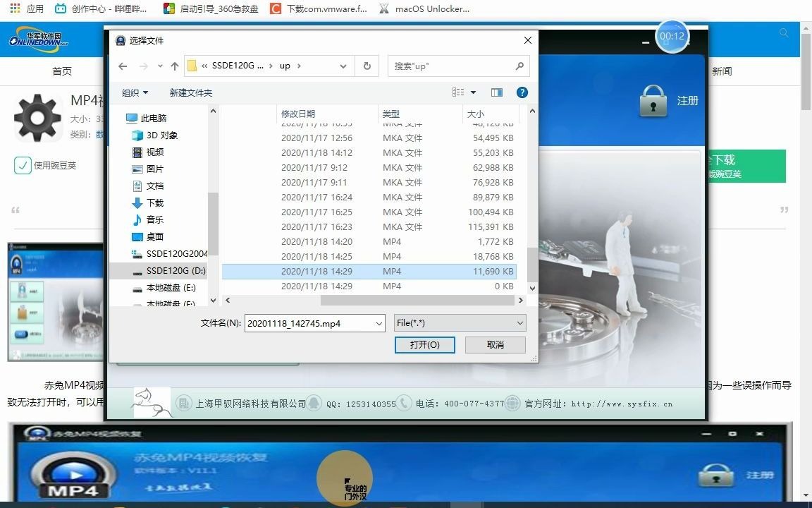Open the File(*.*) file type dropdown
This screenshot has width=812, height=508.
(460, 322)
